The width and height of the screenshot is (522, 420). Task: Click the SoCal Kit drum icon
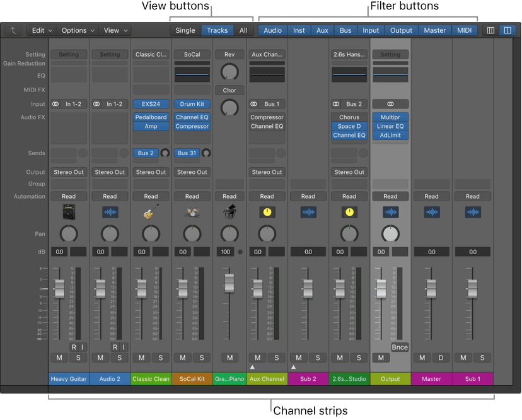coord(192,212)
